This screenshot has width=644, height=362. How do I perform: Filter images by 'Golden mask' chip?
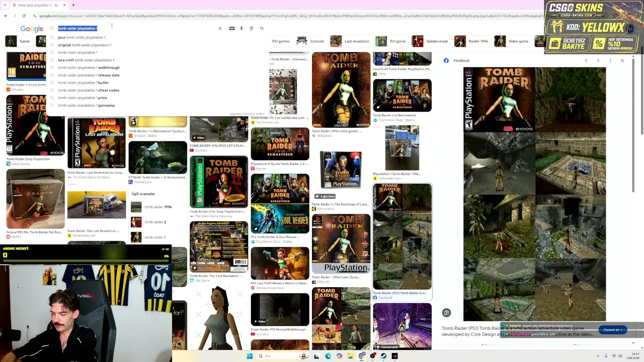click(x=431, y=41)
